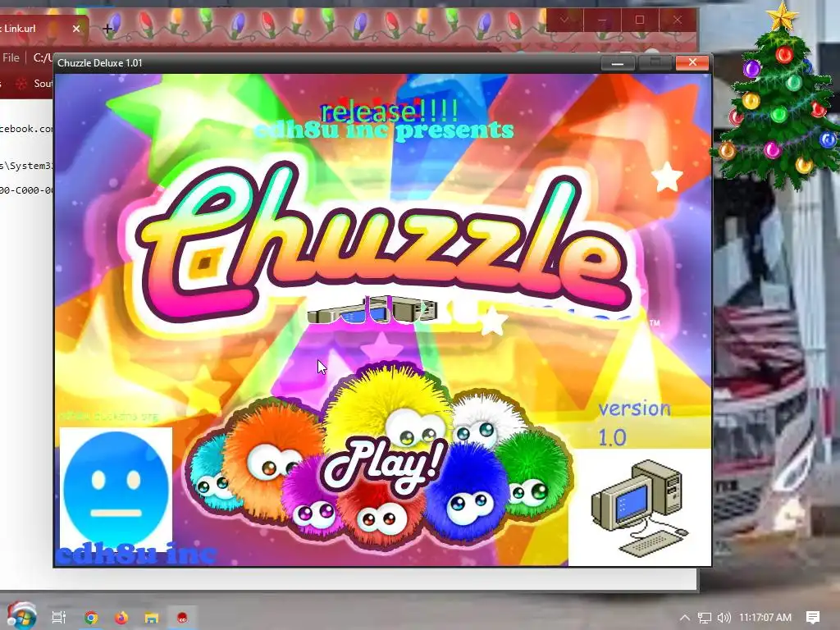Image resolution: width=840 pixels, height=630 pixels.
Task: Maximize the browser window behind
Action: 640,20
